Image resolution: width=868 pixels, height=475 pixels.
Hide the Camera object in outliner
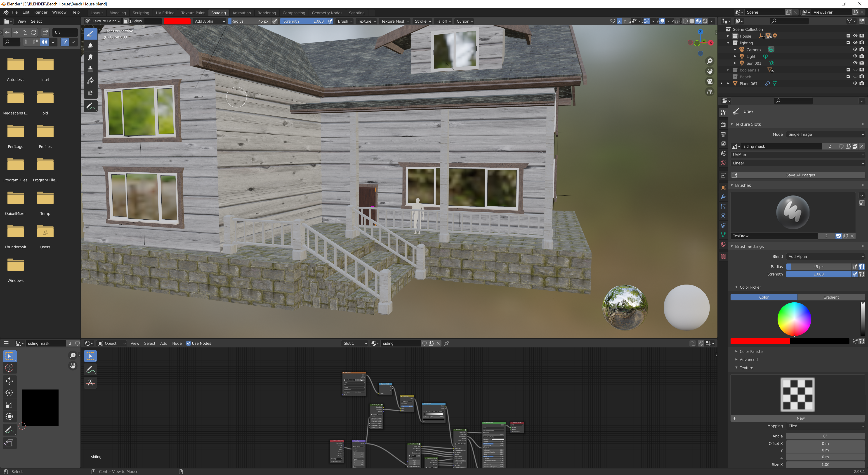coord(855,50)
